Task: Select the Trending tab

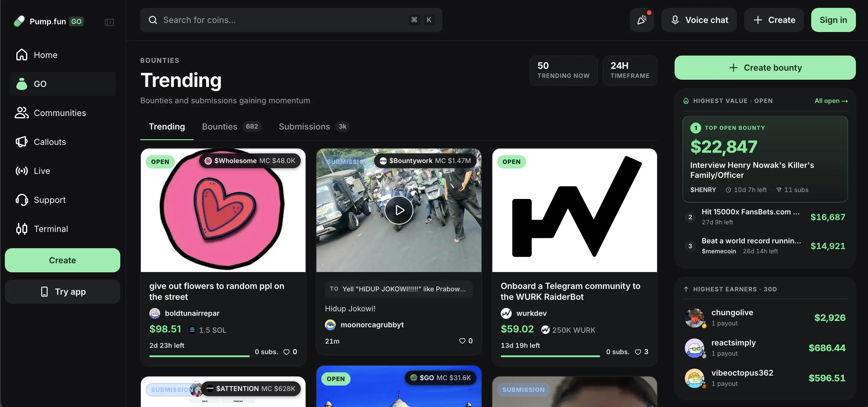Action: pos(167,127)
